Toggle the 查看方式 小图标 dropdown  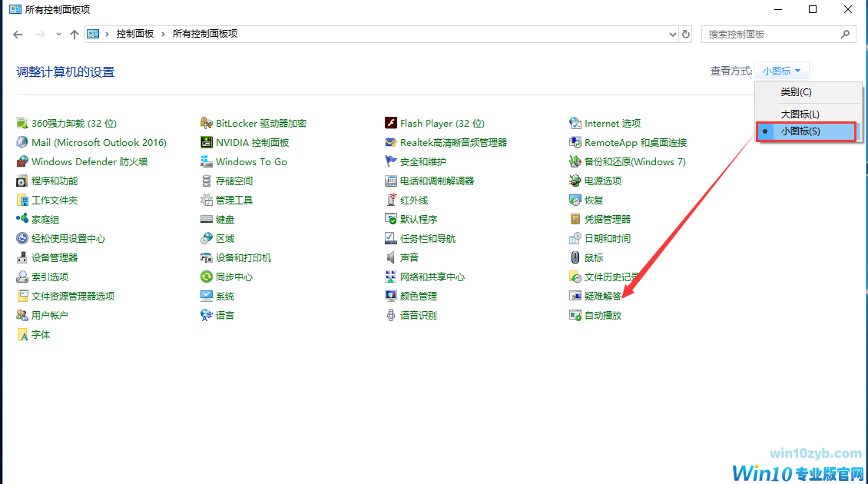(781, 71)
